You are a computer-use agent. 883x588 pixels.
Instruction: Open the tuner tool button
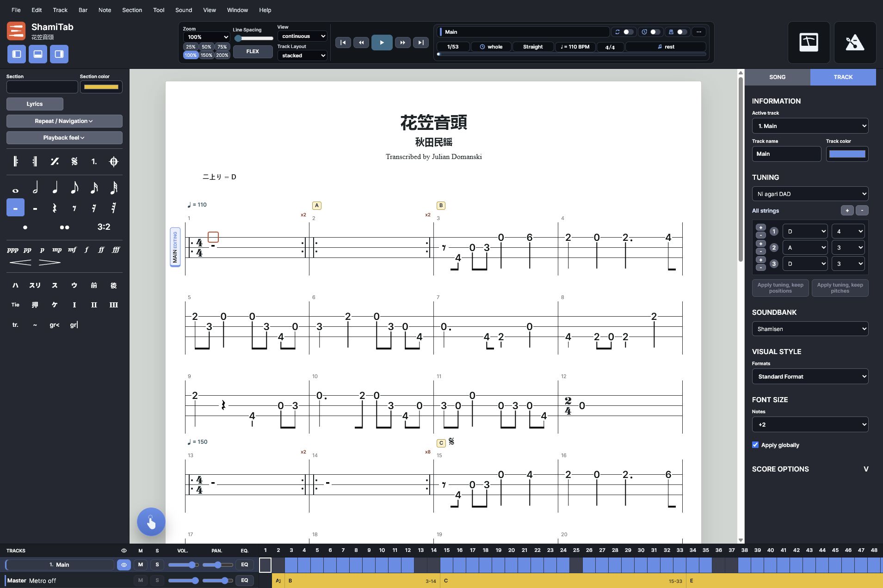pos(809,43)
